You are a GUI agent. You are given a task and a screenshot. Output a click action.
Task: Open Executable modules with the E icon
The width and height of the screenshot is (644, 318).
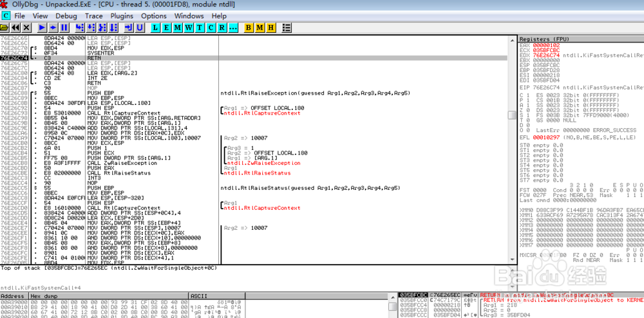click(x=166, y=28)
